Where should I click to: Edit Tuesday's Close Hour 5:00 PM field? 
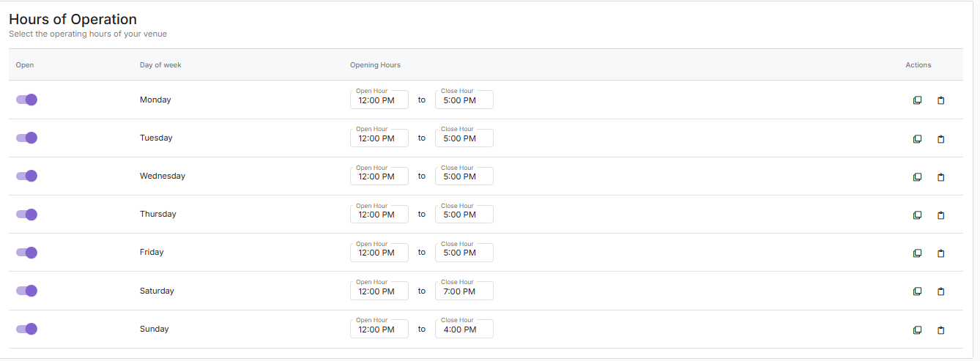(464, 138)
